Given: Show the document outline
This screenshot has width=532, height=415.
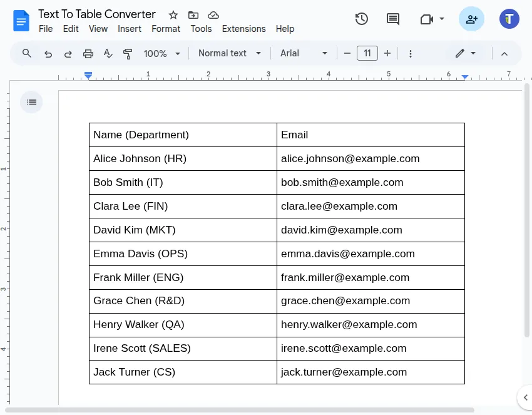Looking at the screenshot, I should pyautogui.click(x=31, y=101).
